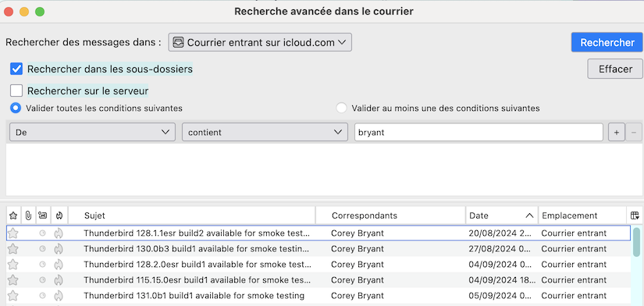The image size is (644, 306).
Task: Star the Thunderbird 128.1.1esr build2 message
Action: click(x=13, y=233)
